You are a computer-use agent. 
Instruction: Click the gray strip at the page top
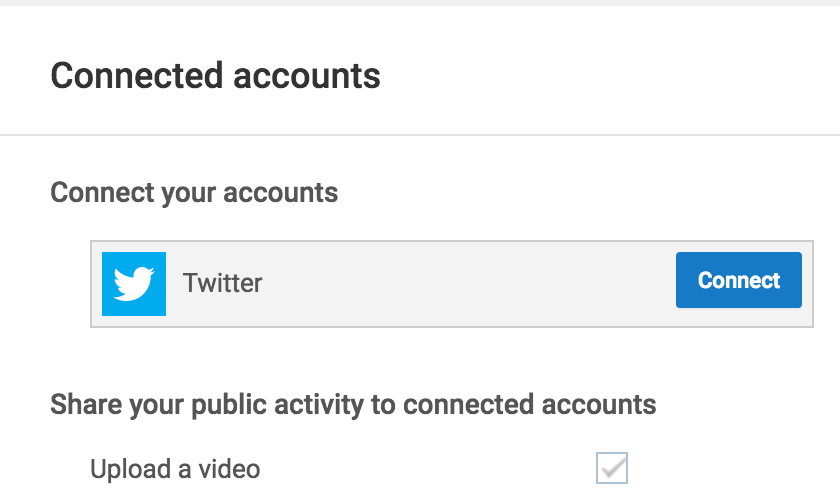(x=420, y=3)
